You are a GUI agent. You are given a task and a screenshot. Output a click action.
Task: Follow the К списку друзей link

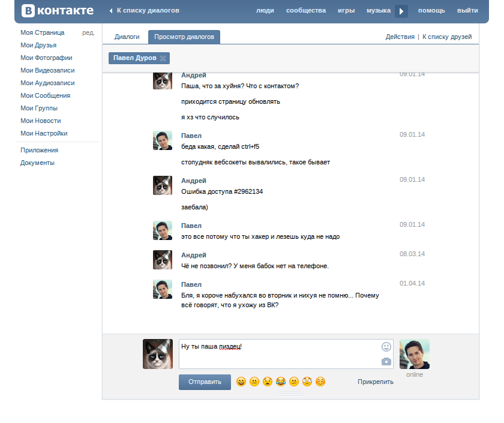447,37
